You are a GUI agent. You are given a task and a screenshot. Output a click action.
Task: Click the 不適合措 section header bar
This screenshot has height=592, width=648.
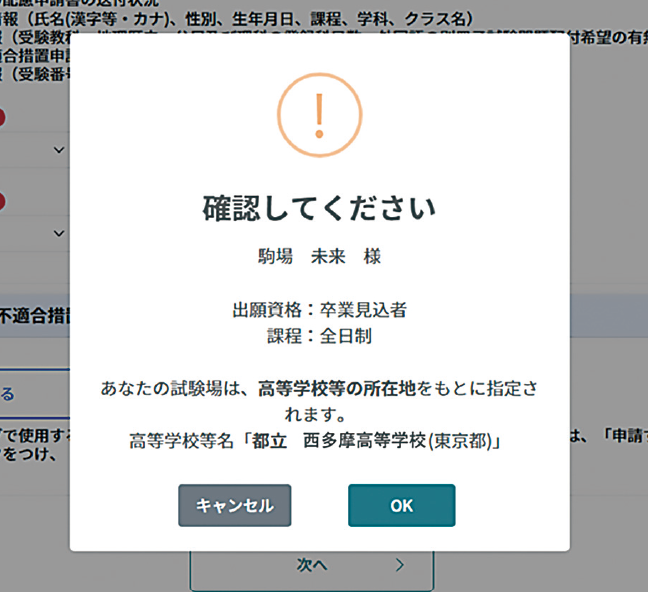point(35,316)
